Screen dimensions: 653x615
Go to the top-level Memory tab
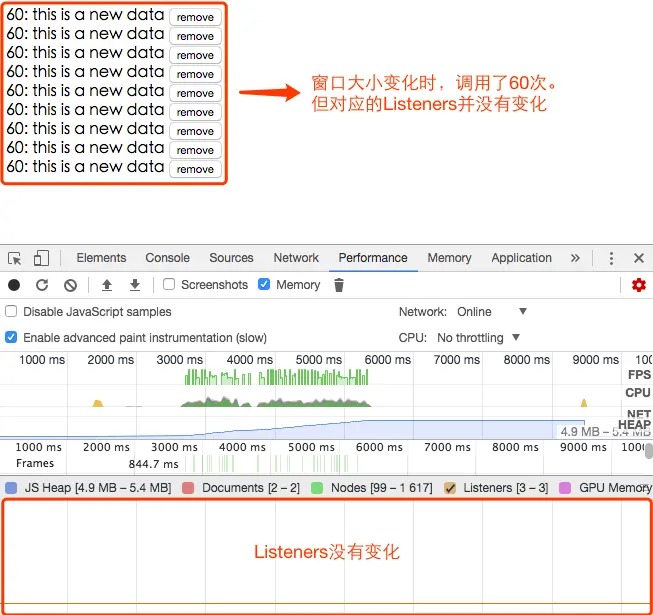pos(449,258)
